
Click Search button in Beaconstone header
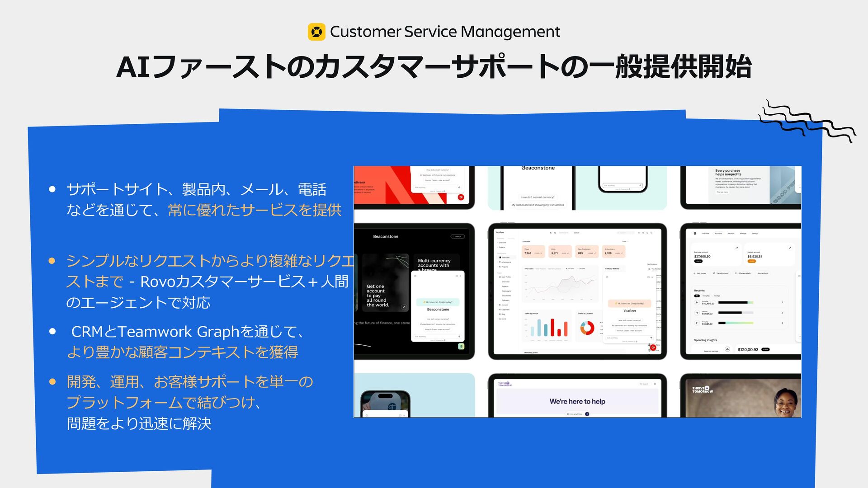[458, 236]
